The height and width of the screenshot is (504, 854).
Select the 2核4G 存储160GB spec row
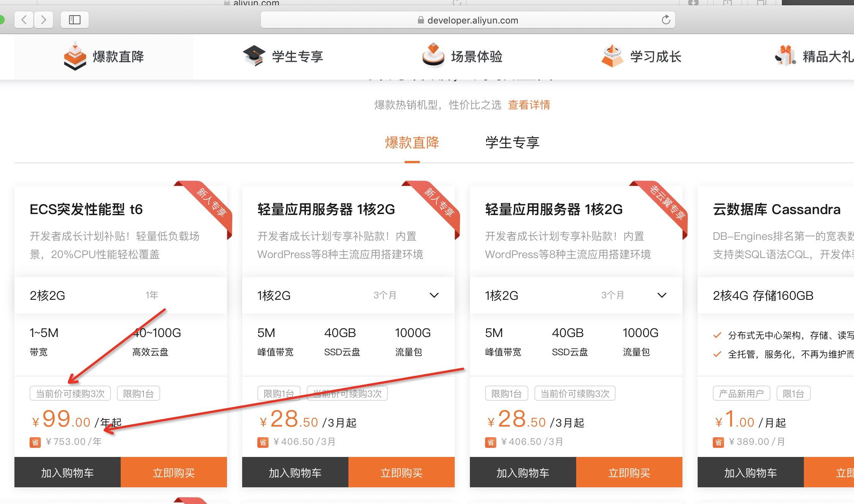pos(776,295)
